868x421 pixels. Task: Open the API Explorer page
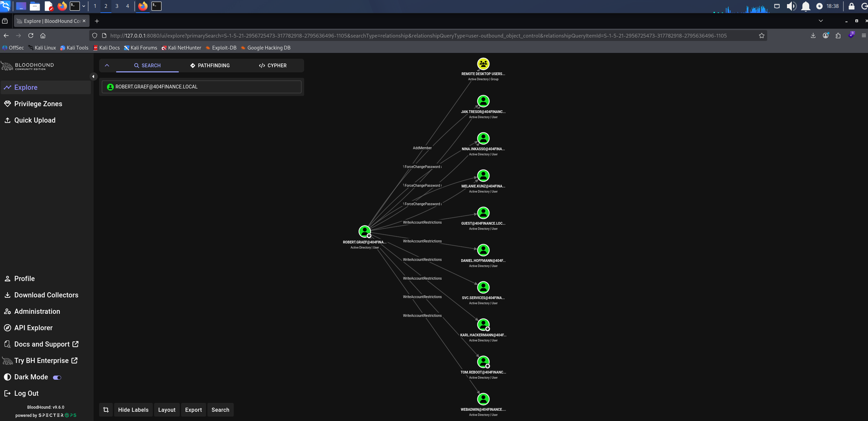point(45,328)
